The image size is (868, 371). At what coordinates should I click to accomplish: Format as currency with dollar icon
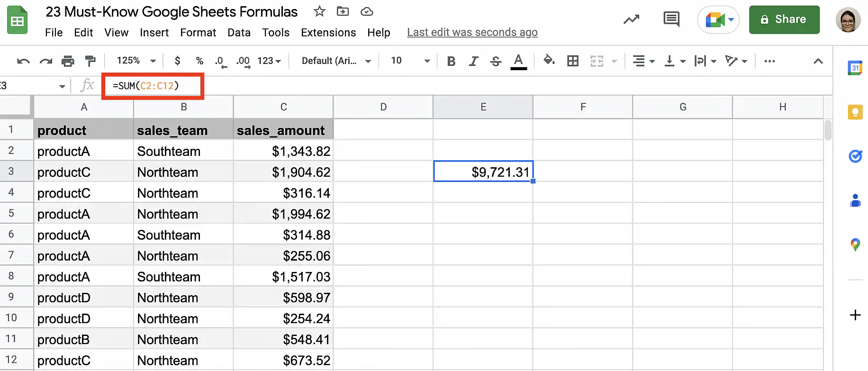(177, 61)
